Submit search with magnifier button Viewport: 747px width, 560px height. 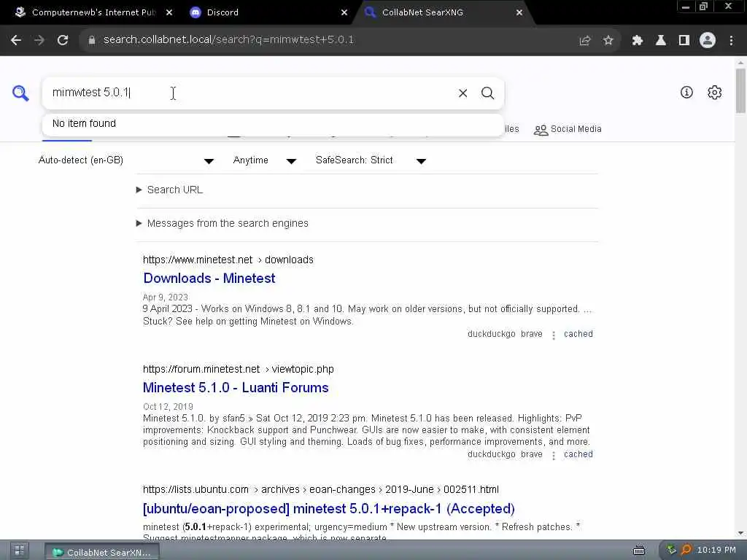click(x=487, y=93)
